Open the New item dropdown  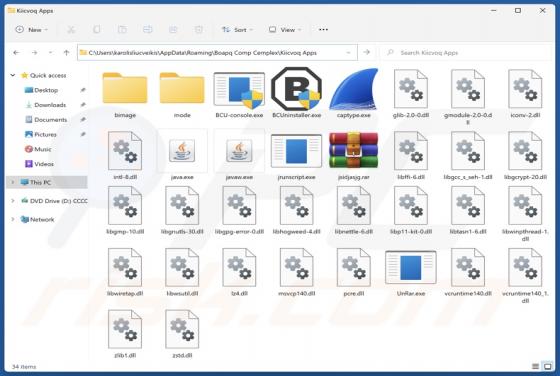point(31,30)
